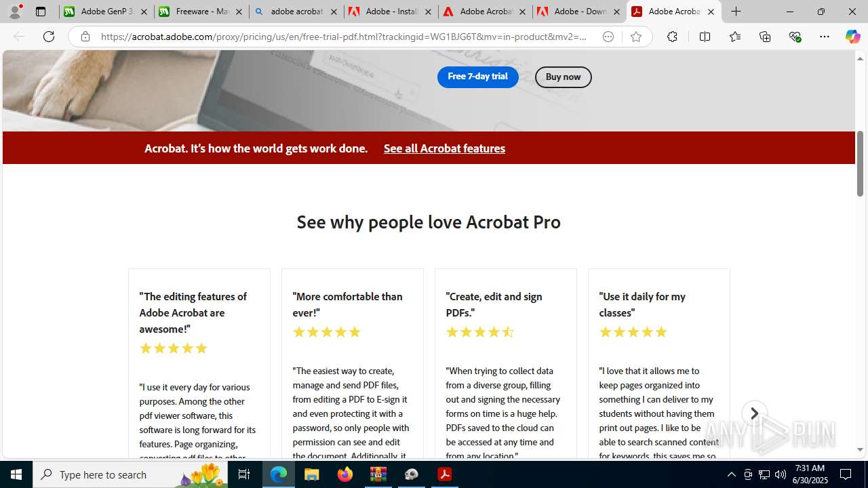
Task: Open the Collections icon
Action: (765, 37)
